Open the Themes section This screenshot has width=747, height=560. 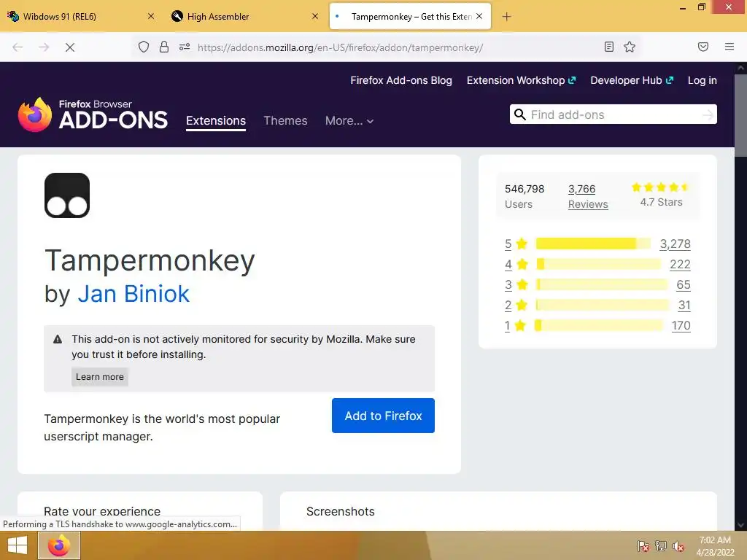[285, 120]
